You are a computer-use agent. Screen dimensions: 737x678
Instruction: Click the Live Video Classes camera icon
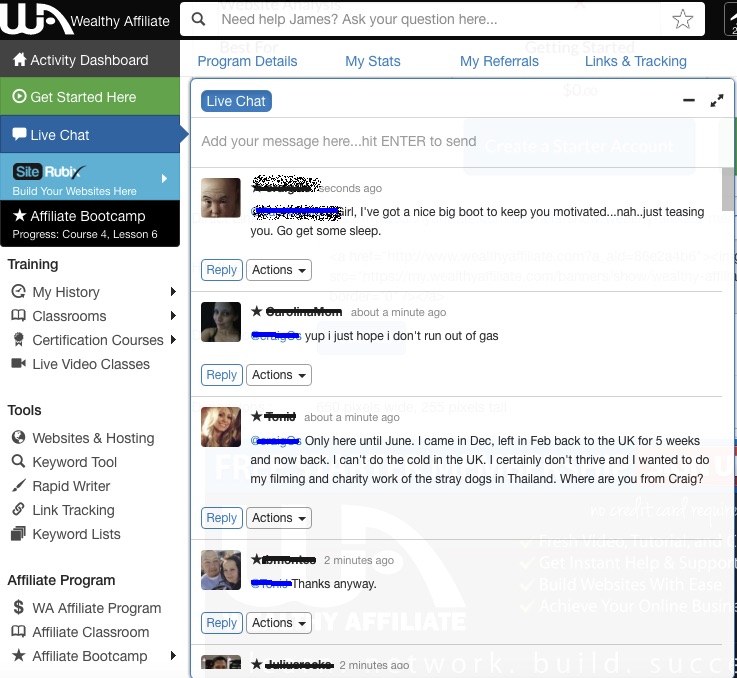[18, 363]
